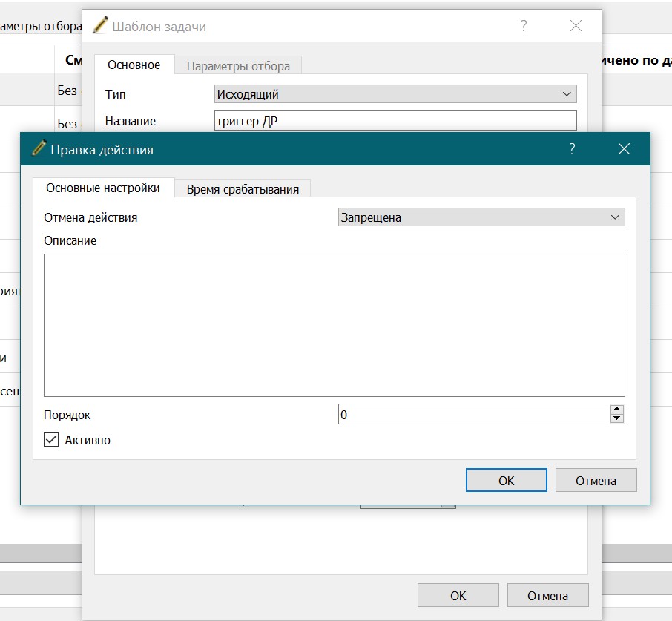Click the pencil icon in Правка действия title

(x=39, y=148)
